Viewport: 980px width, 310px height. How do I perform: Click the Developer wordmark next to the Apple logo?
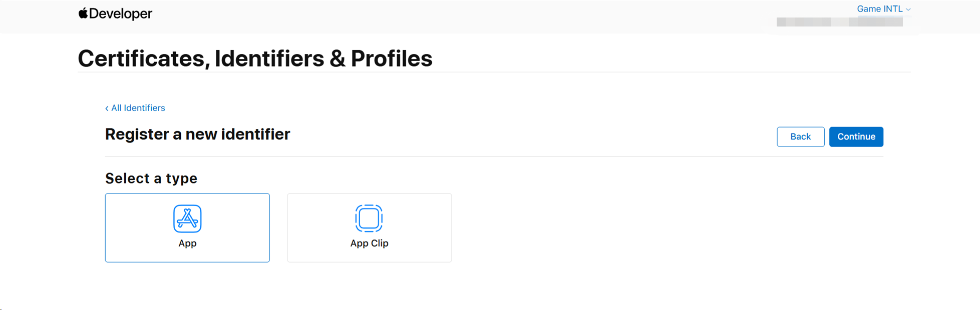coord(120,13)
